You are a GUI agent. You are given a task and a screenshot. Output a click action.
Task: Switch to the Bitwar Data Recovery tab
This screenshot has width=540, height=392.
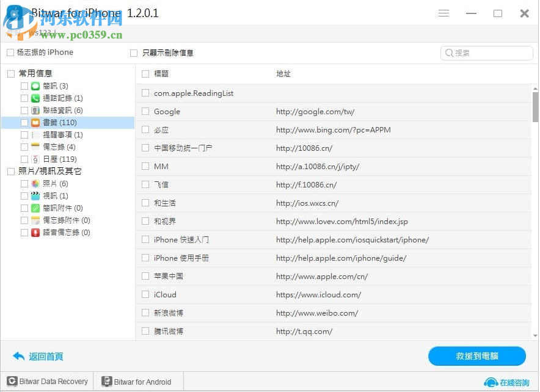pyautogui.click(x=46, y=380)
